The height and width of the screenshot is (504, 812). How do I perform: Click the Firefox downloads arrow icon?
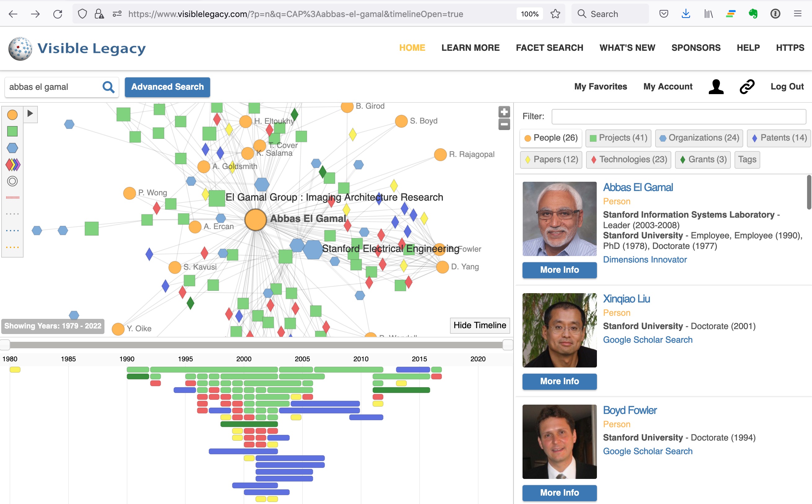click(686, 14)
